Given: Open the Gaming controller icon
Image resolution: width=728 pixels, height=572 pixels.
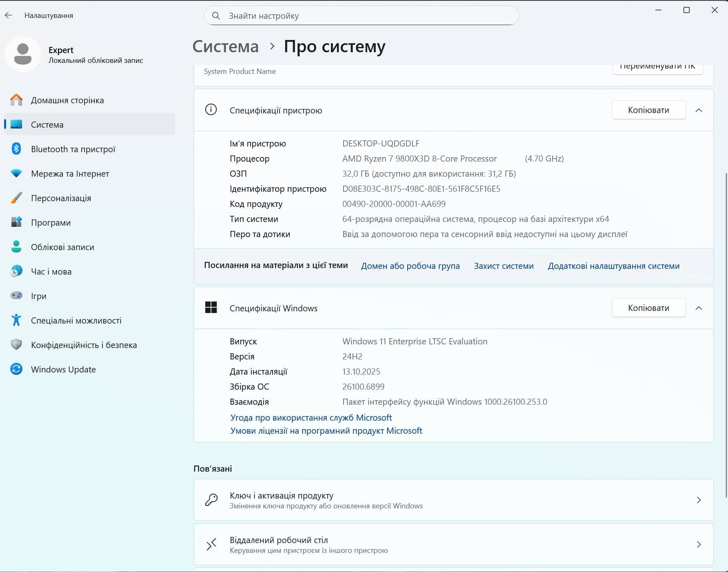Looking at the screenshot, I should (16, 295).
